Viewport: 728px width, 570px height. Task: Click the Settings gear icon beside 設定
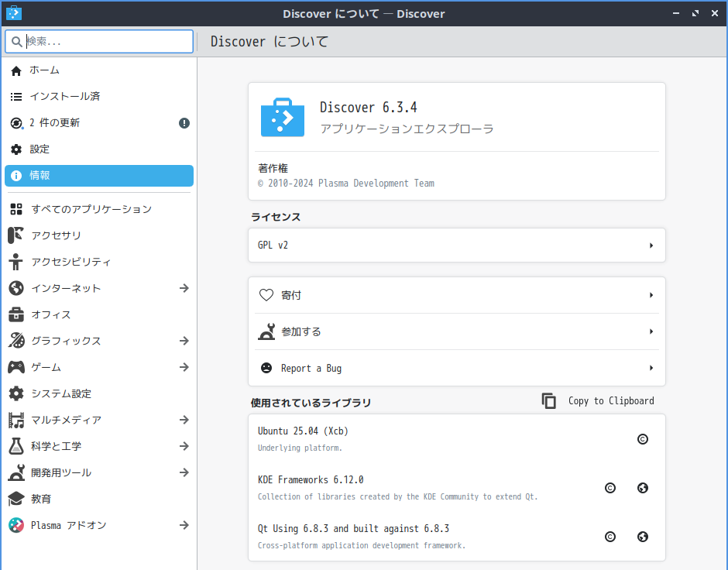[x=16, y=149]
